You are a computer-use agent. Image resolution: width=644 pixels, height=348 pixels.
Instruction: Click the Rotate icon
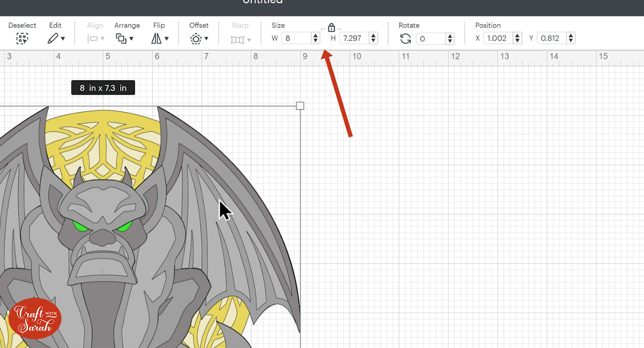click(405, 39)
